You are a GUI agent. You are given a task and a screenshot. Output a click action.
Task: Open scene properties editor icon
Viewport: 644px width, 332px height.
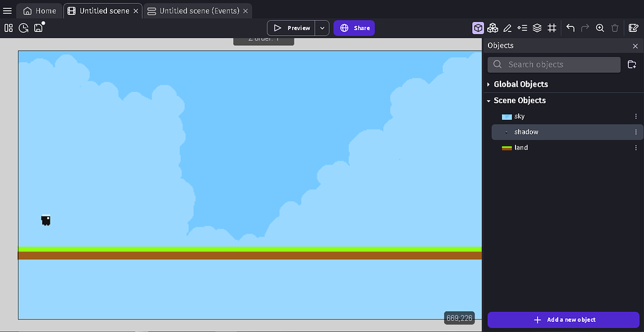click(633, 28)
